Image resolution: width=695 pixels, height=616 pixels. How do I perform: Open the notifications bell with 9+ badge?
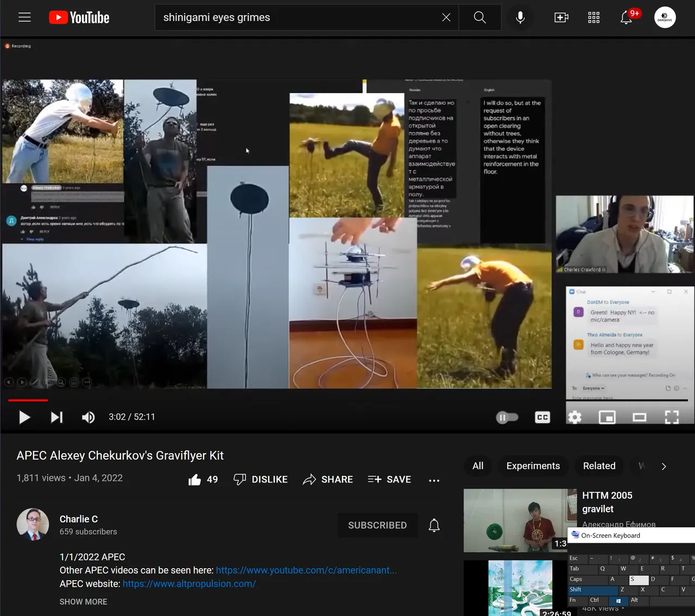pyautogui.click(x=627, y=17)
